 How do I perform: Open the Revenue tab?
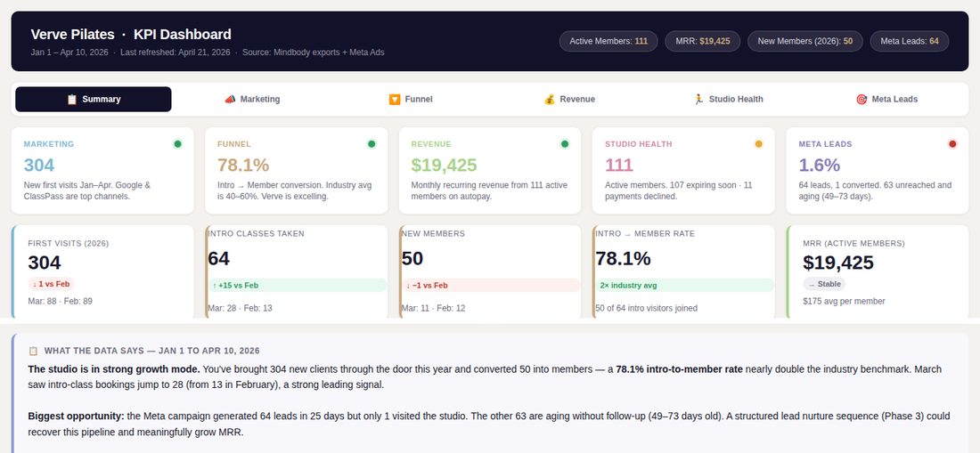(x=569, y=99)
